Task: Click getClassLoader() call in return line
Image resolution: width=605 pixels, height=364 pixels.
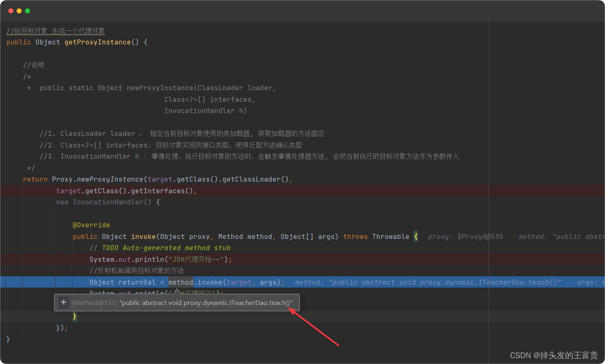Action: pos(256,179)
